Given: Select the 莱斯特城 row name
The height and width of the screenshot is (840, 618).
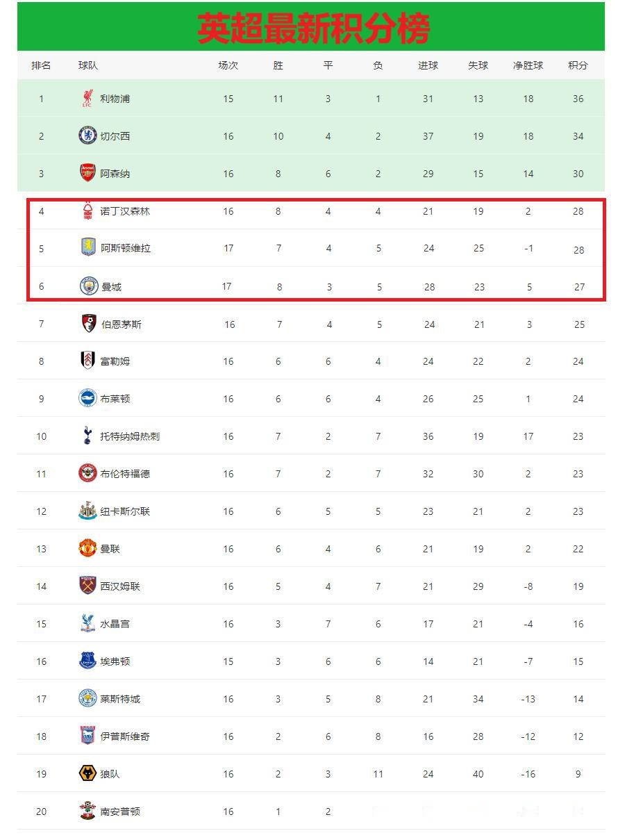Looking at the screenshot, I should (120, 698).
